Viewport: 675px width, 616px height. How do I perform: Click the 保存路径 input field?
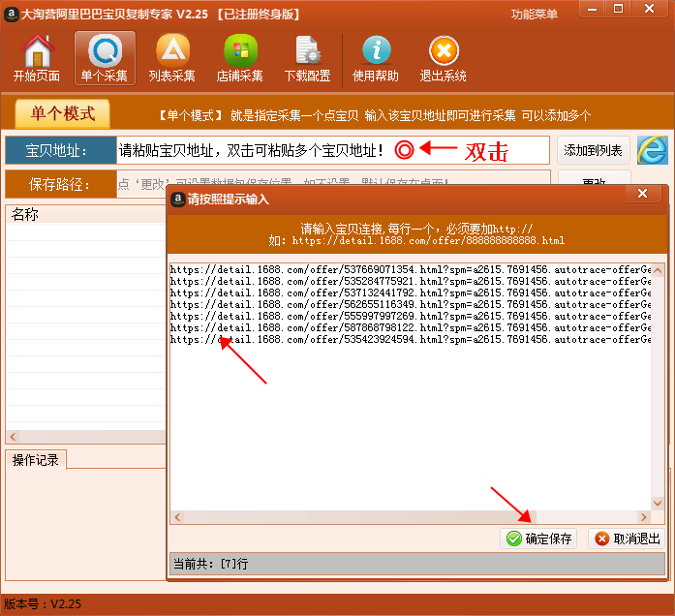tap(333, 184)
